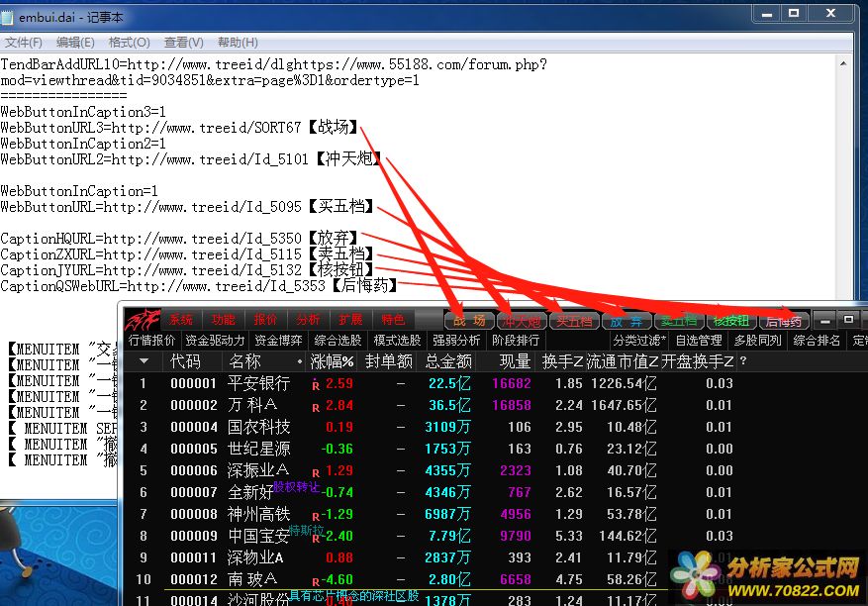The image size is (868, 606).
Task: Click the Notepad icon in the title bar
Action: (x=7, y=17)
